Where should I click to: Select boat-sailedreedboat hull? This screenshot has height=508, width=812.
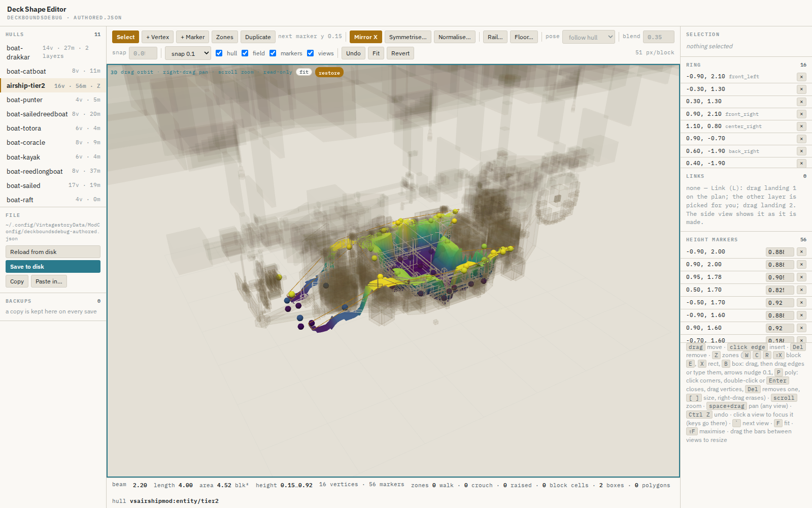coord(53,114)
